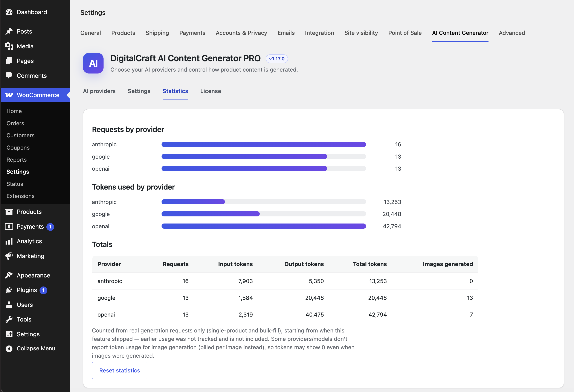574x392 pixels.
Task: Click the WordPress Settings sliders icon
Action: coord(9,334)
